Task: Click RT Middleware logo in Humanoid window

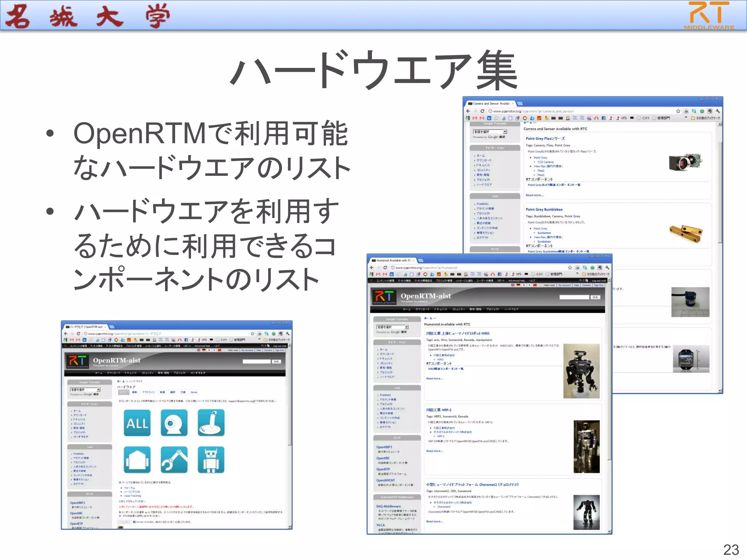Action: coord(384,297)
